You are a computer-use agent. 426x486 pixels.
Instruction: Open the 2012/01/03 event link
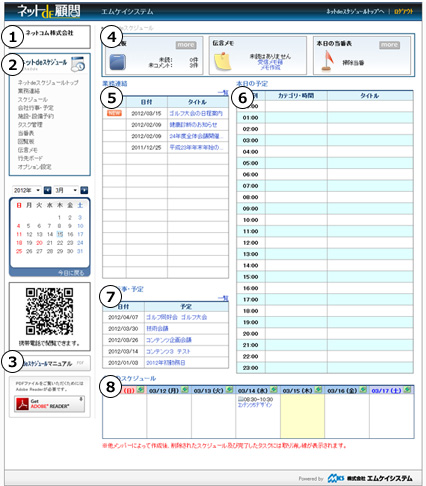click(166, 363)
